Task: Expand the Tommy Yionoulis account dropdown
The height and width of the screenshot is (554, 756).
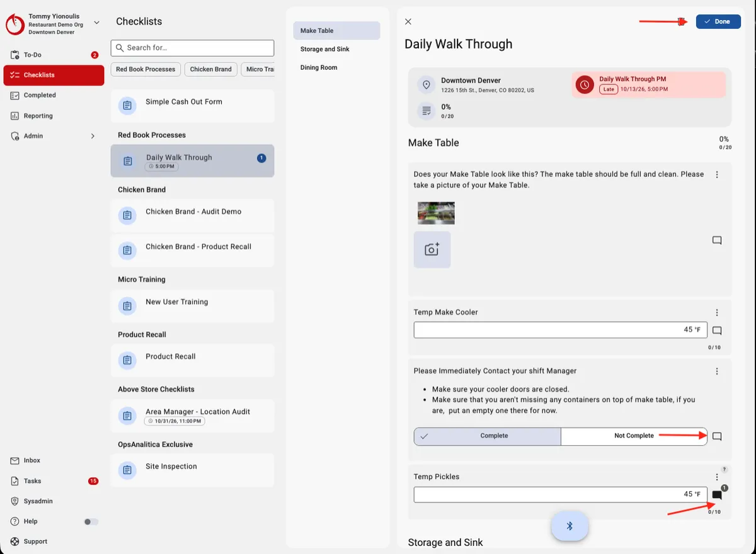Action: coord(96,23)
